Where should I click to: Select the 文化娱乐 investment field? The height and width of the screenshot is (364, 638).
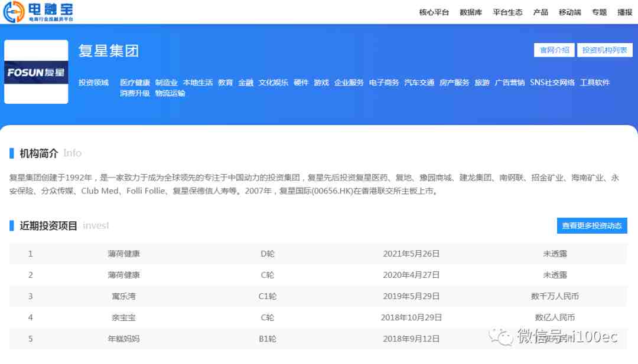pyautogui.click(x=274, y=83)
